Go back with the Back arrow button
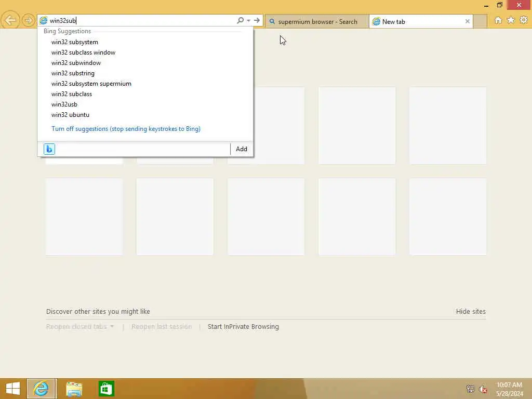The height and width of the screenshot is (399, 532). [x=10, y=20]
